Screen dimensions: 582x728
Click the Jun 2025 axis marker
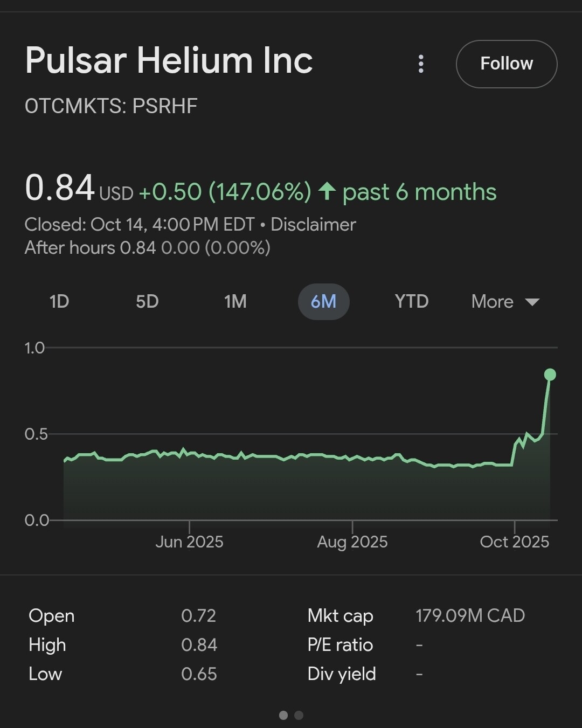(189, 541)
